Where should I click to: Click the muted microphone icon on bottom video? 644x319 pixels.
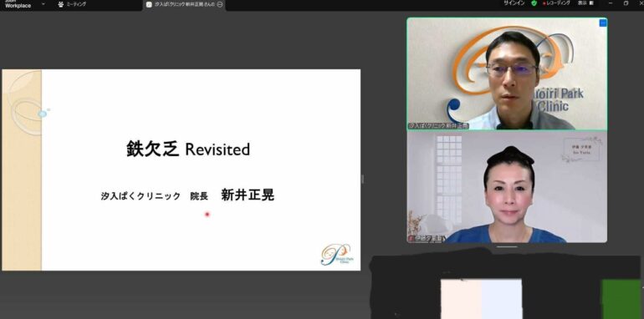point(411,239)
